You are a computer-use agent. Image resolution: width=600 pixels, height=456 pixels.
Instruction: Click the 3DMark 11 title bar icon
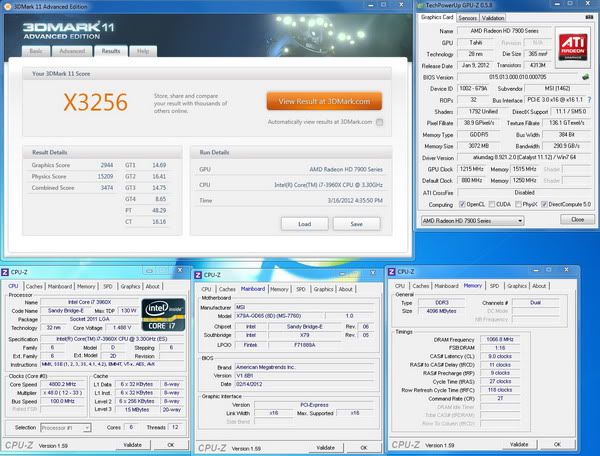click(8, 7)
